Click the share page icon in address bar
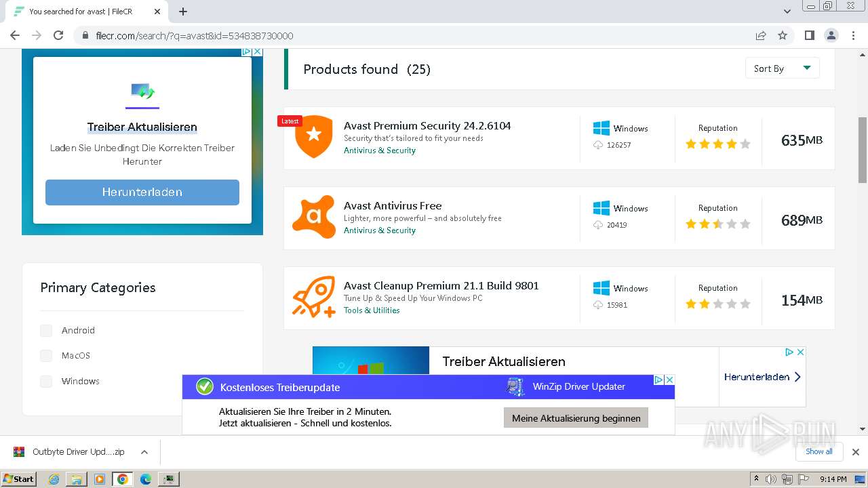Screen dimensions: 868x488 761,35
